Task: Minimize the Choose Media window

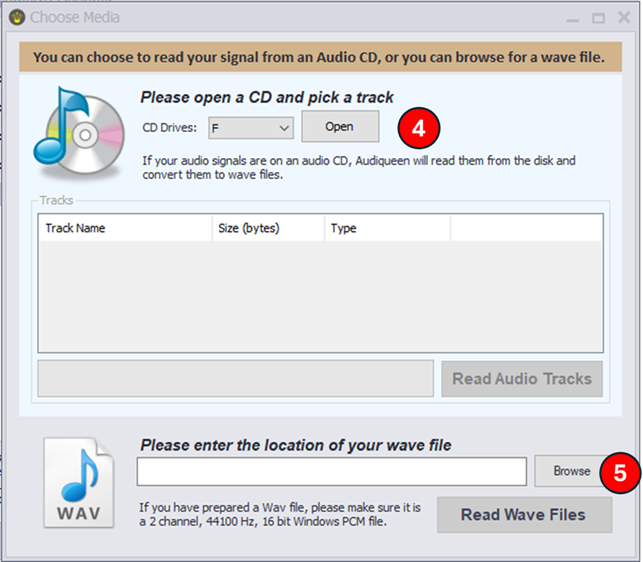Action: coord(573,18)
